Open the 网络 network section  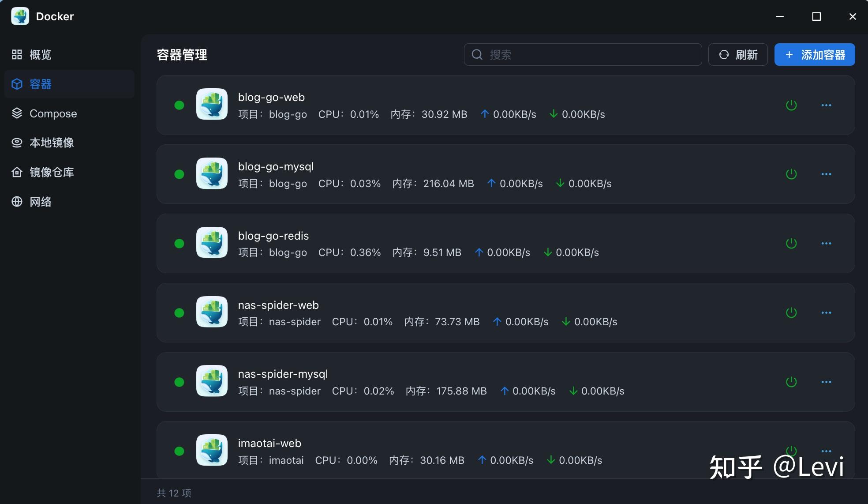click(31, 202)
